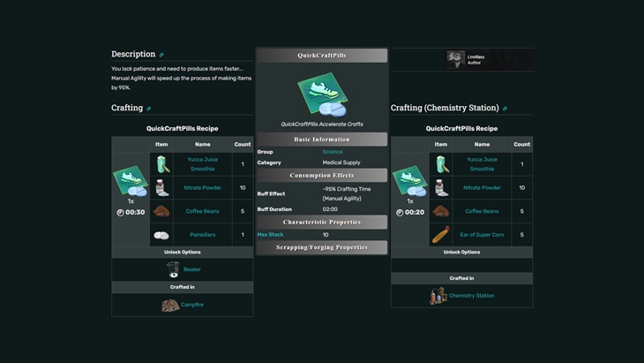Collapse the Basic Information section header
Screen dimensions: 644x363
[x=321, y=140]
